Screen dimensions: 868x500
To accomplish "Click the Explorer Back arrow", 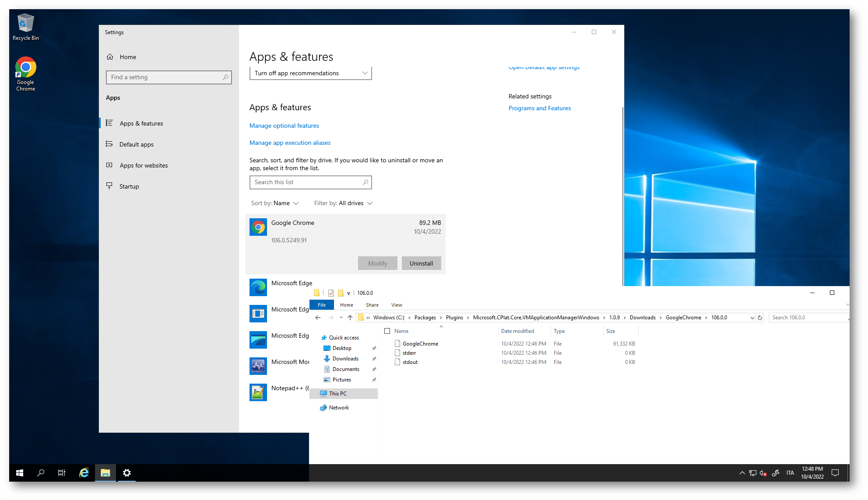I will coord(318,318).
